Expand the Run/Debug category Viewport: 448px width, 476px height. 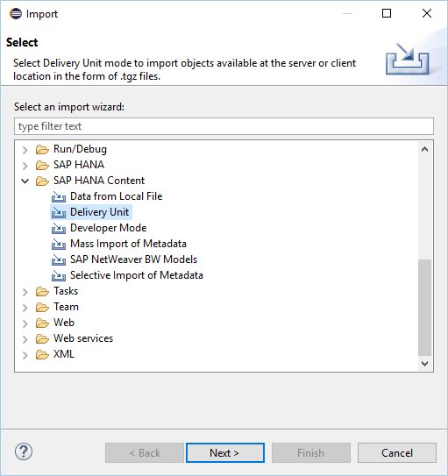25,150
